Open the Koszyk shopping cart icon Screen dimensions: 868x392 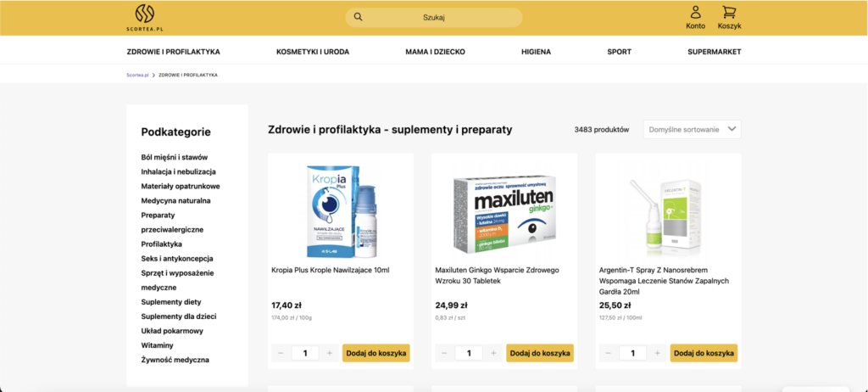tap(729, 13)
